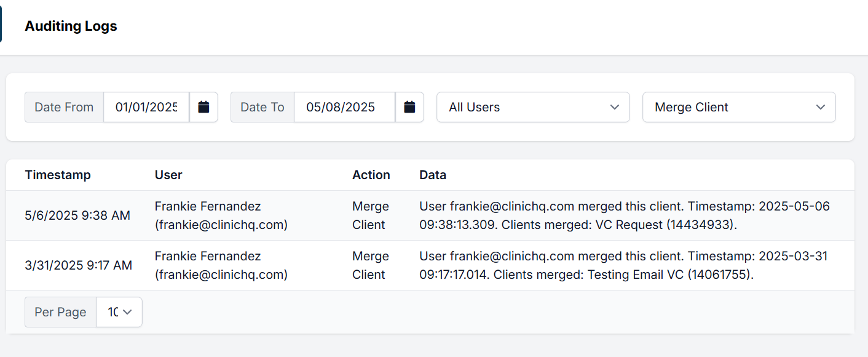Click the Auditing Logs page title
The height and width of the screenshot is (357, 868).
click(71, 26)
